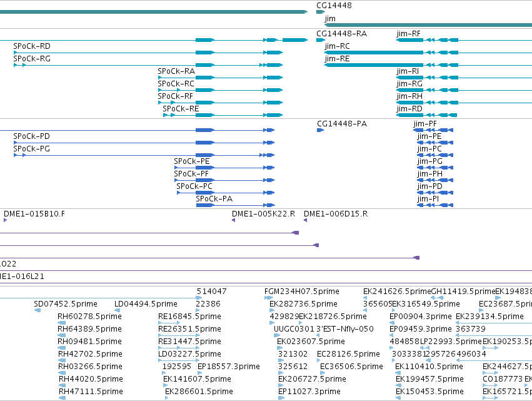Select the SPoCk-RC transcript label
Viewport: 532px width, 401px height.
176,84
